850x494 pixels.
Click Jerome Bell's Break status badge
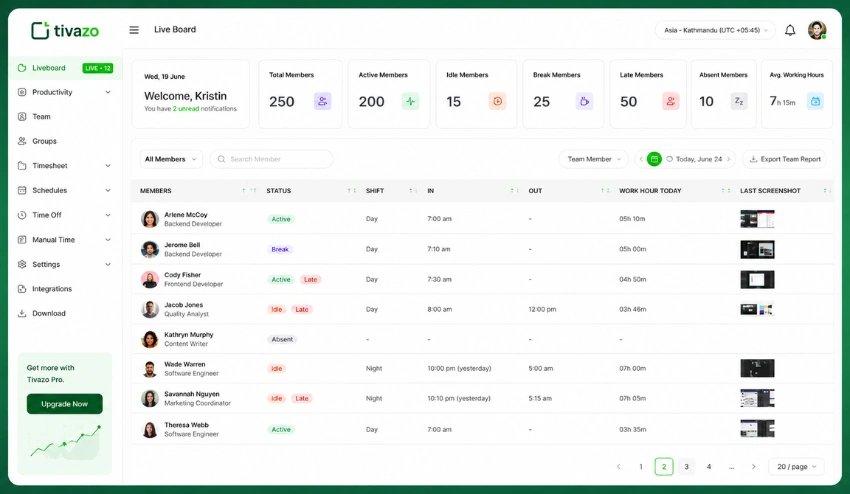pyautogui.click(x=280, y=249)
